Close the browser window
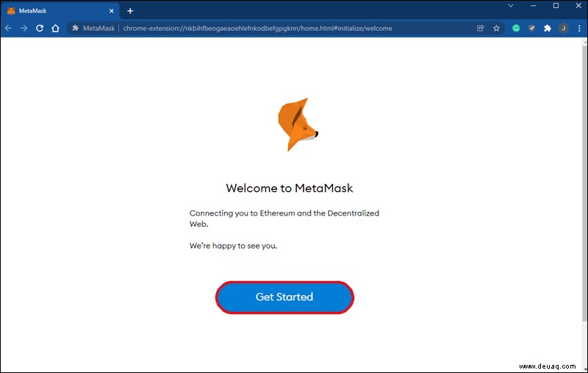 (x=578, y=6)
